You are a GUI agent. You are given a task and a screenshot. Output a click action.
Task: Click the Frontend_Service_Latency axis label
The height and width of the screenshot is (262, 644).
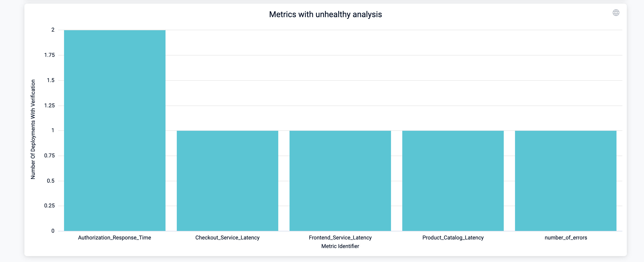340,237
